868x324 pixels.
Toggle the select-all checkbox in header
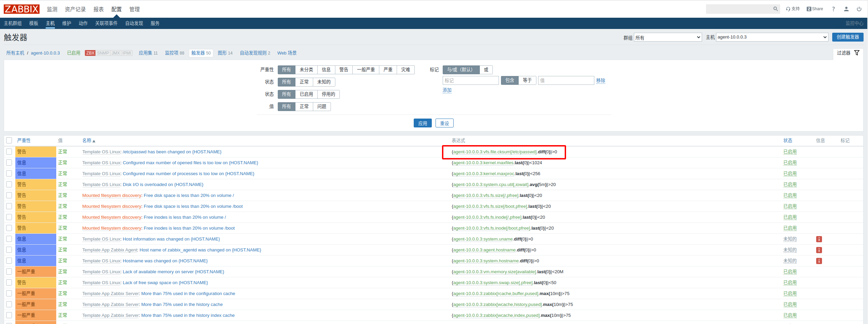coord(9,140)
